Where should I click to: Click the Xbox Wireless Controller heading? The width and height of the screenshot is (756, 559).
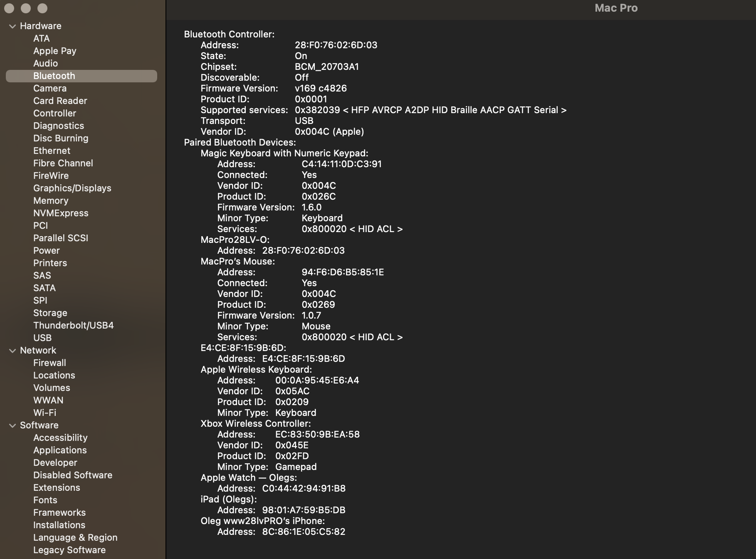(256, 423)
